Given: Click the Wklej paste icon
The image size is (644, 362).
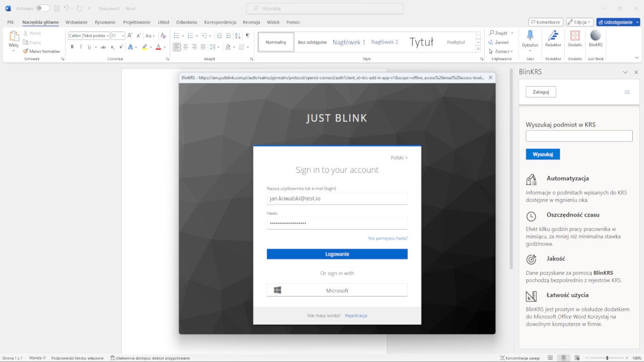Looking at the screenshot, I should point(13,36).
